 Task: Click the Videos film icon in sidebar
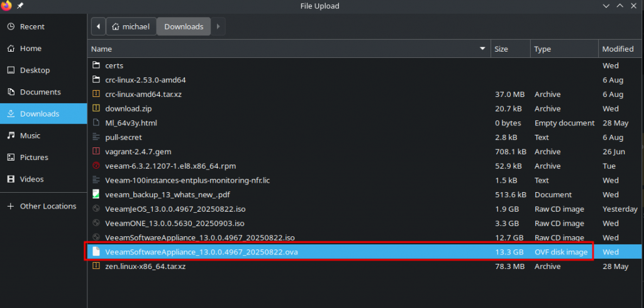point(11,180)
